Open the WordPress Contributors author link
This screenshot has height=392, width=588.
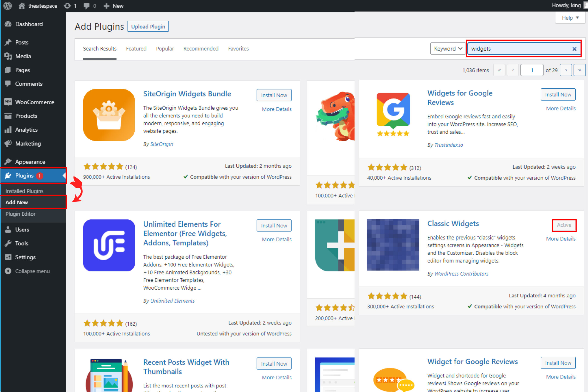point(461,274)
